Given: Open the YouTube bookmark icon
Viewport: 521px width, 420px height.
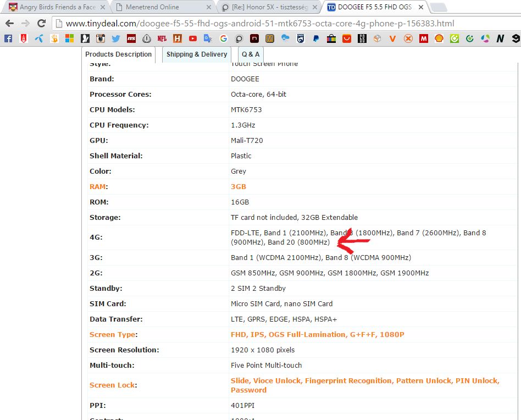Looking at the screenshot, I should [193, 38].
